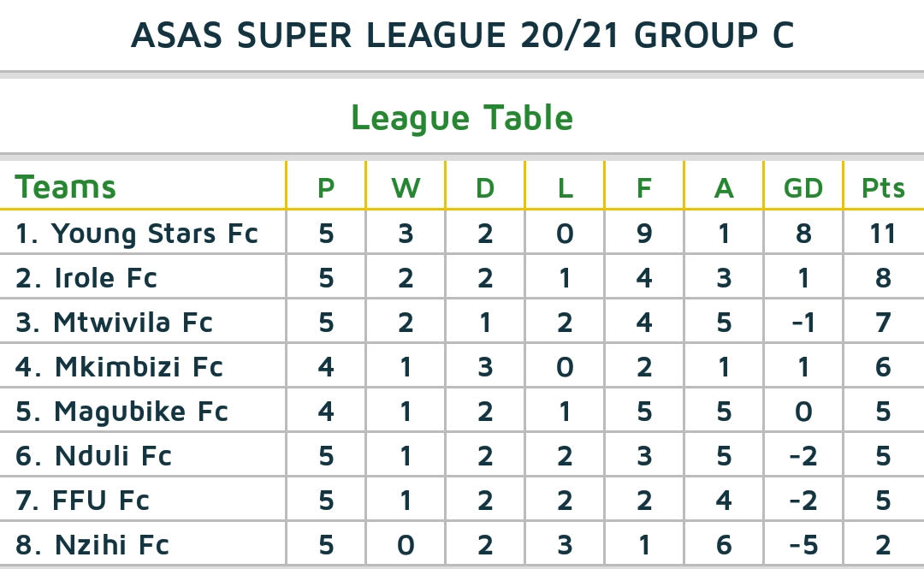Sort by the Pts column header

pos(883,187)
